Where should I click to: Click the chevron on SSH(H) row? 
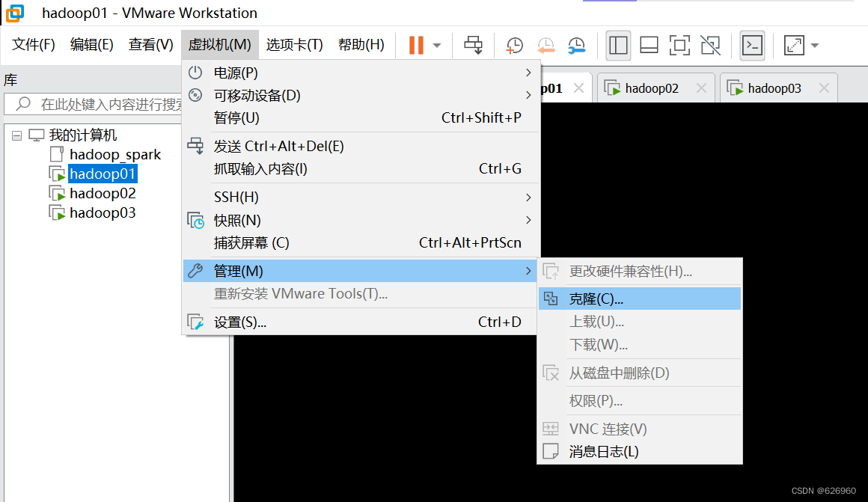click(528, 197)
